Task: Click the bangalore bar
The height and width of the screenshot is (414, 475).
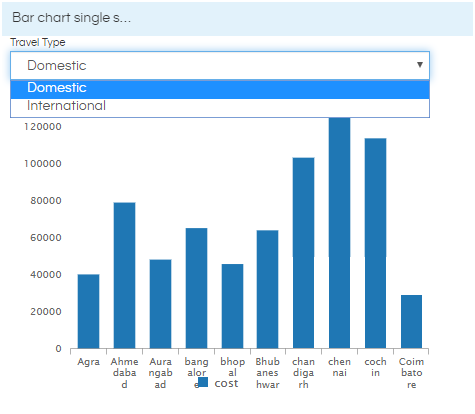Action: (x=196, y=288)
